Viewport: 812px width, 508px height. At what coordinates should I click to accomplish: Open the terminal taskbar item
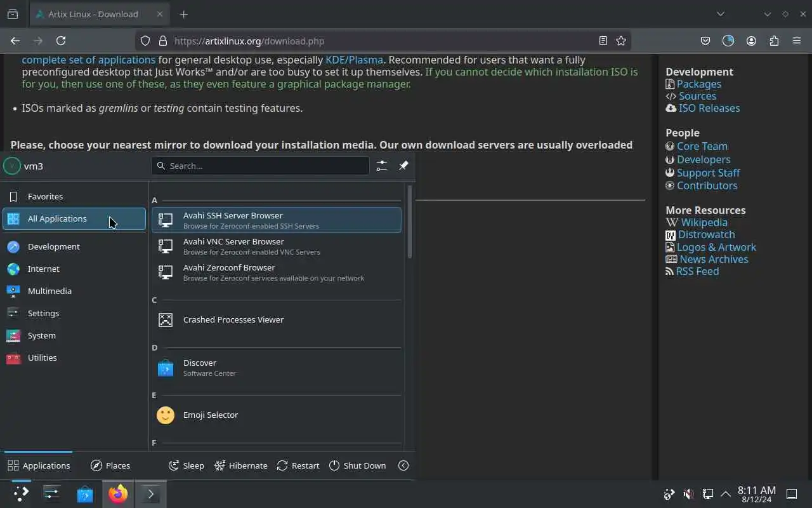[151, 494]
